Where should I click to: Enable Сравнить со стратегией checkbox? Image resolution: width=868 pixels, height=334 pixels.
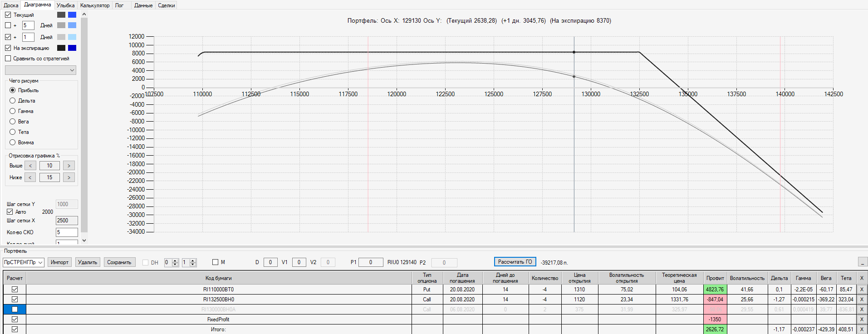click(8, 59)
